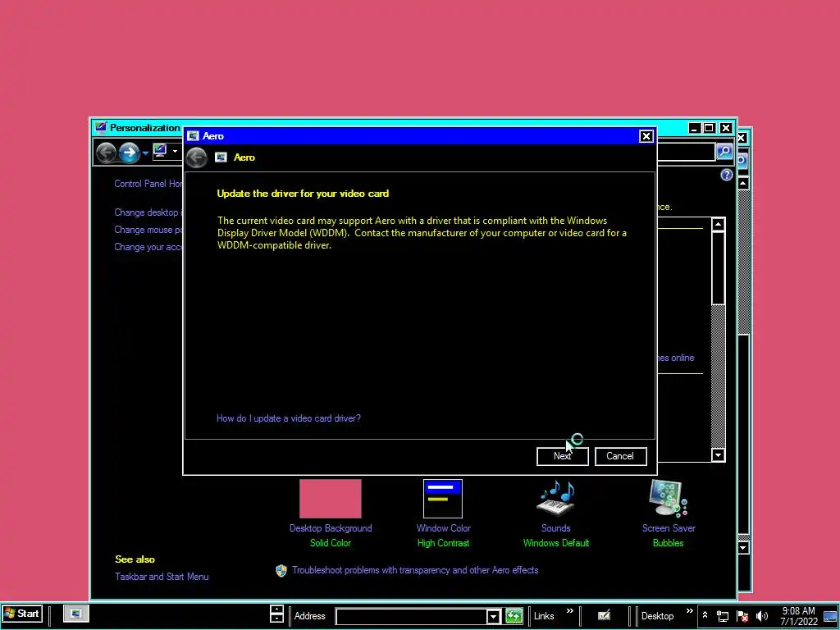This screenshot has height=630, width=840.
Task: Click the monitor icon in Personalization address bar
Action: tap(160, 151)
